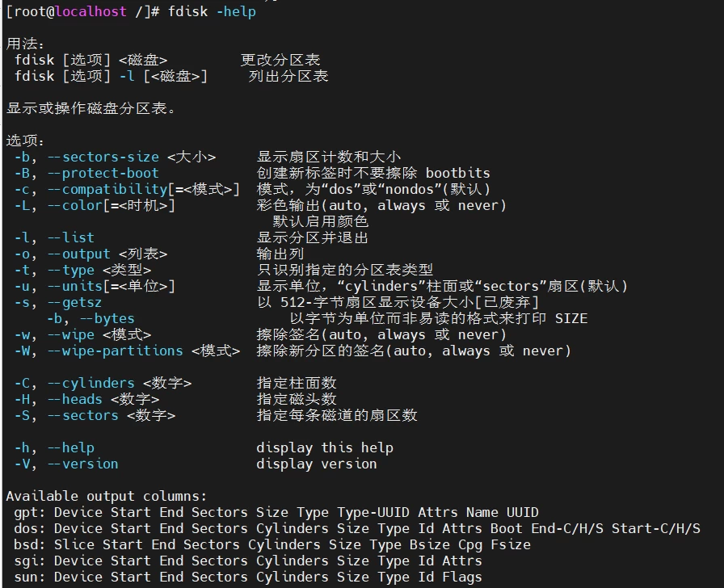
Task: Click the --compatibility option text
Action: click(x=107, y=189)
